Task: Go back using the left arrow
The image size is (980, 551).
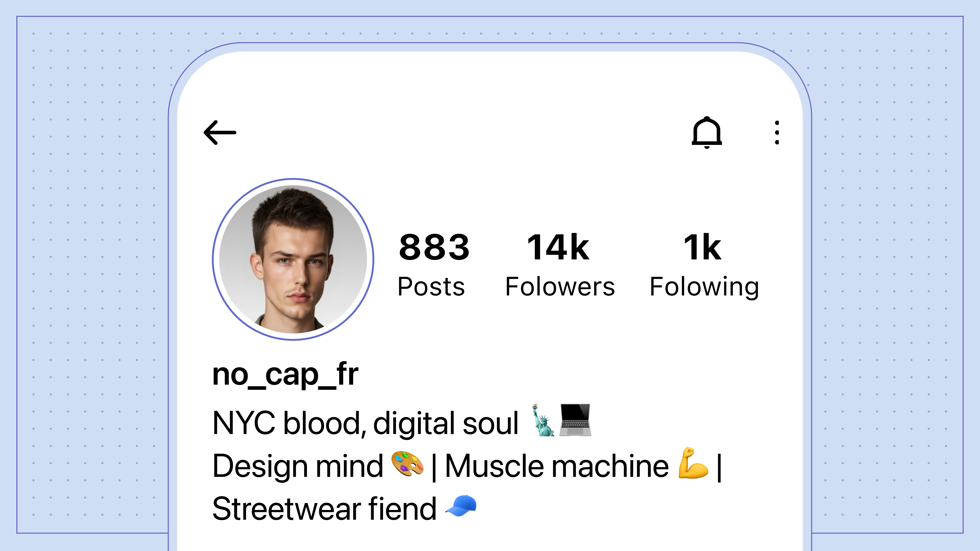Action: 220,133
